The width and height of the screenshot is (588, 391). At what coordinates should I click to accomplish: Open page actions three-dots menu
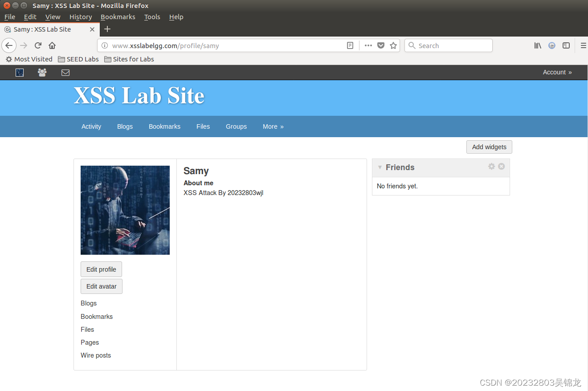click(368, 45)
